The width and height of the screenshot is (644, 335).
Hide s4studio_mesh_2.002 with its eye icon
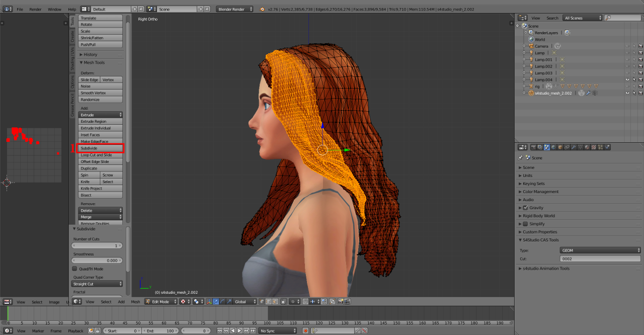627,93
